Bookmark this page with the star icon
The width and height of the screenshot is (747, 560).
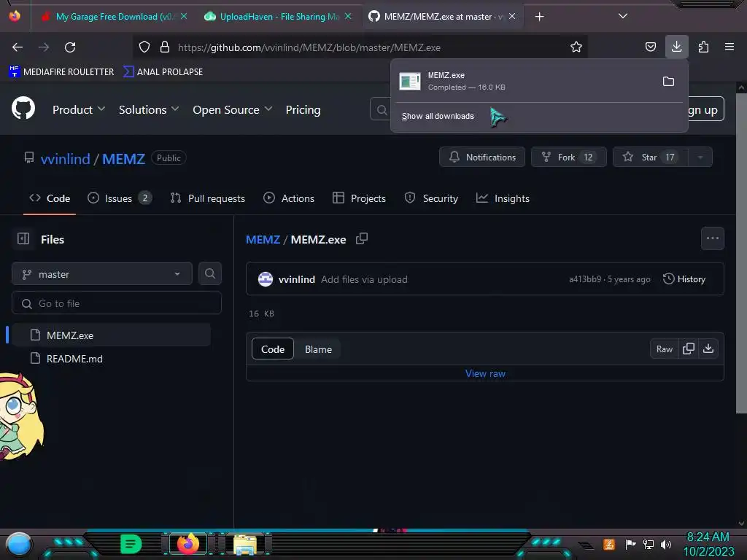tap(576, 47)
